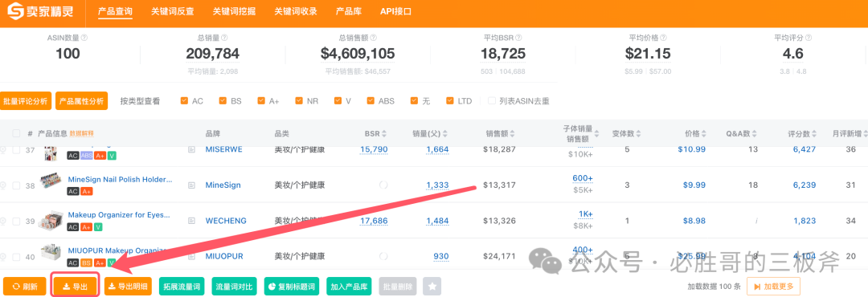Uncheck the BS type filter

[223, 100]
